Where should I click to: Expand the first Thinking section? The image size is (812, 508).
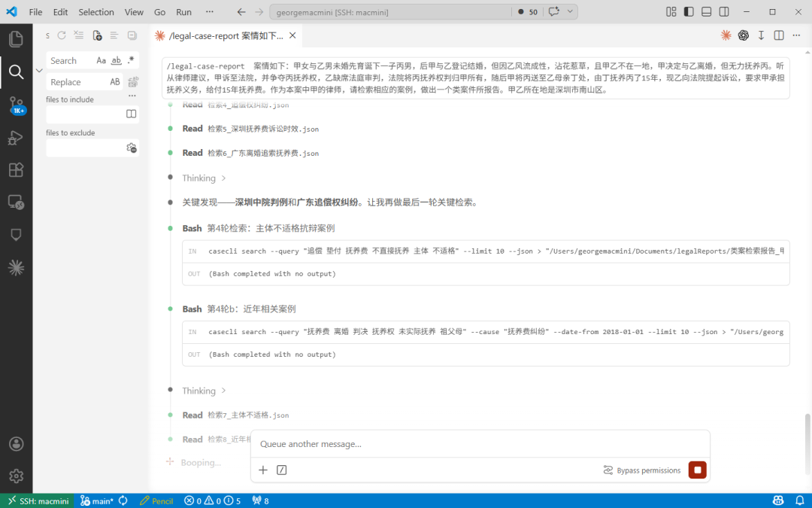point(204,178)
